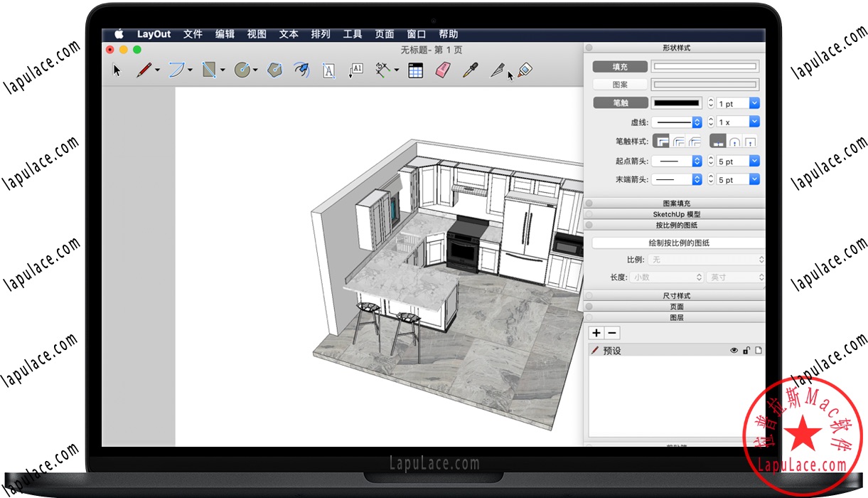Click the 绘制按比例的图纸 button
Image resolution: width=868 pixels, height=498 pixels.
[678, 243]
